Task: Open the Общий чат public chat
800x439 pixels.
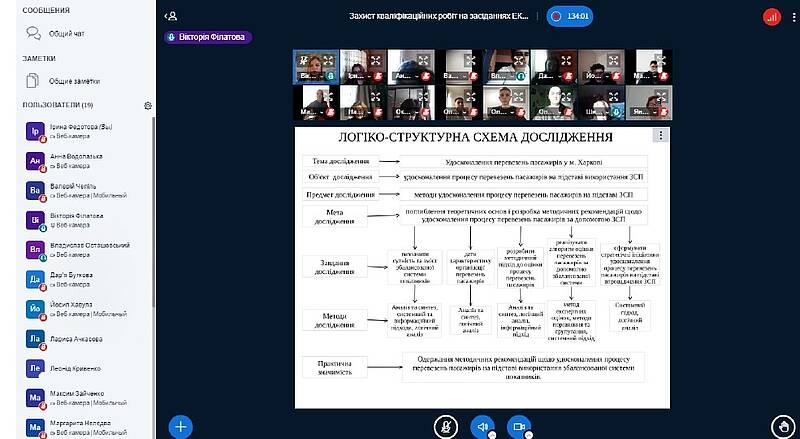Action: pos(60,33)
